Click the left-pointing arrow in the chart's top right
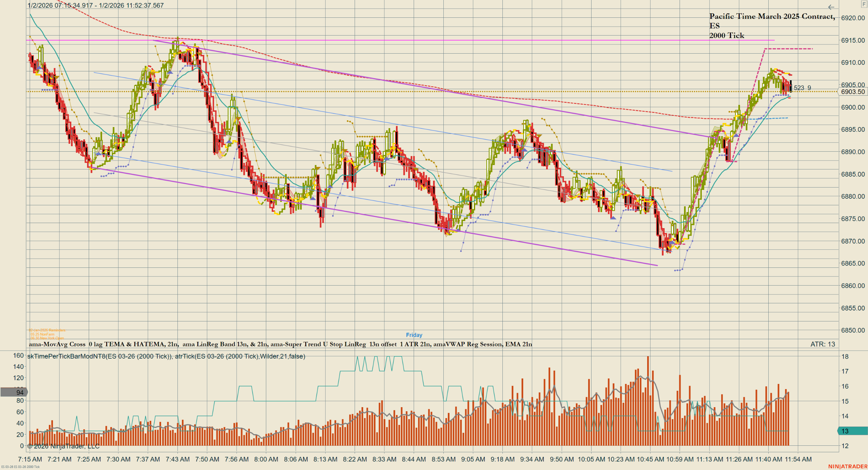This screenshot has width=868, height=470. (831, 7)
